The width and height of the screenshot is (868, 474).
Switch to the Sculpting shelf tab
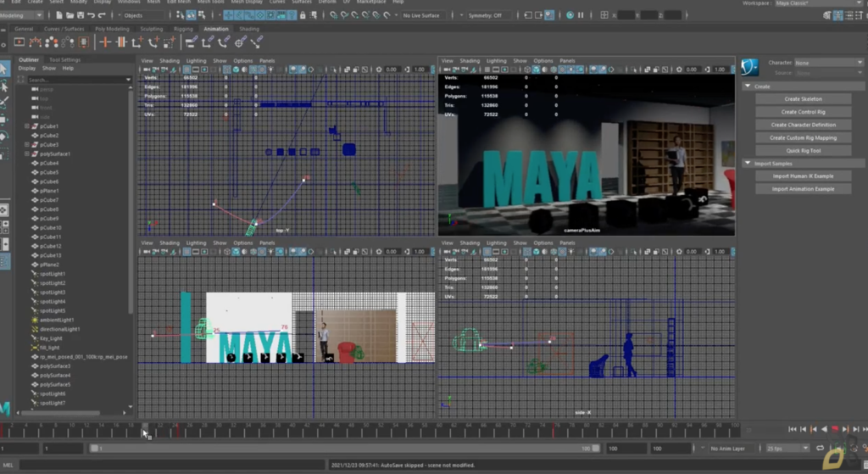click(x=151, y=29)
